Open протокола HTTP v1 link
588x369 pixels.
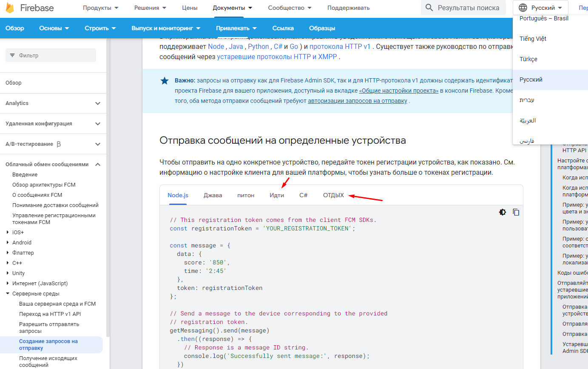coord(340,46)
